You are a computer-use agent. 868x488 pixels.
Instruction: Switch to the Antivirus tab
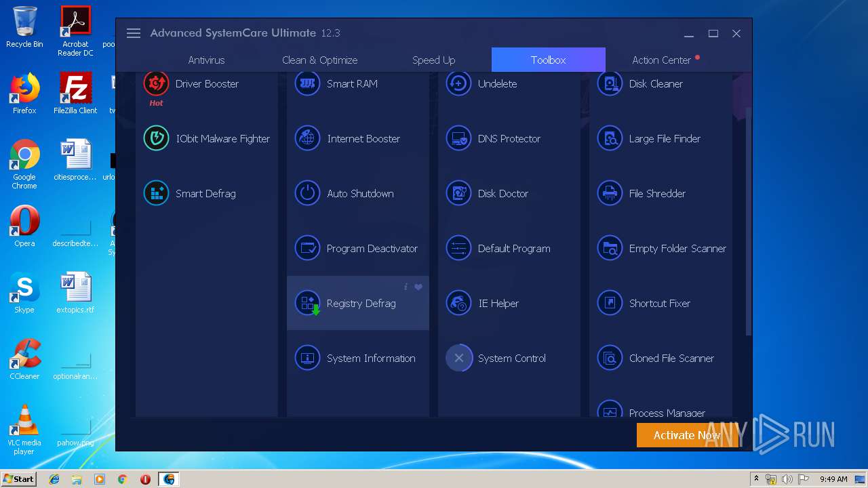tap(206, 60)
